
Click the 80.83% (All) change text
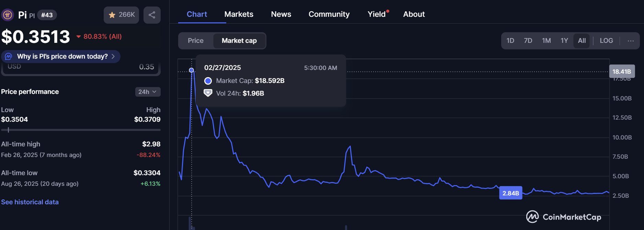pos(103,37)
